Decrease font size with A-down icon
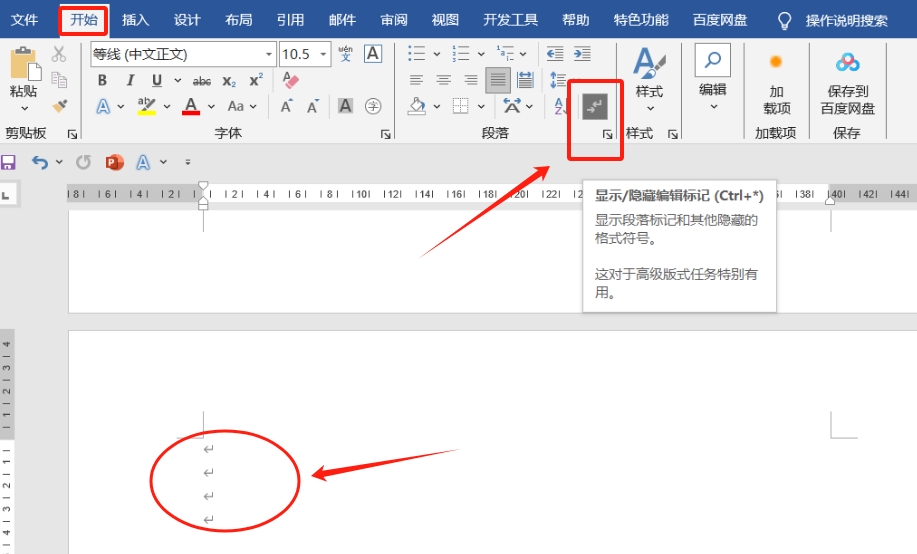The image size is (917, 554). (313, 106)
